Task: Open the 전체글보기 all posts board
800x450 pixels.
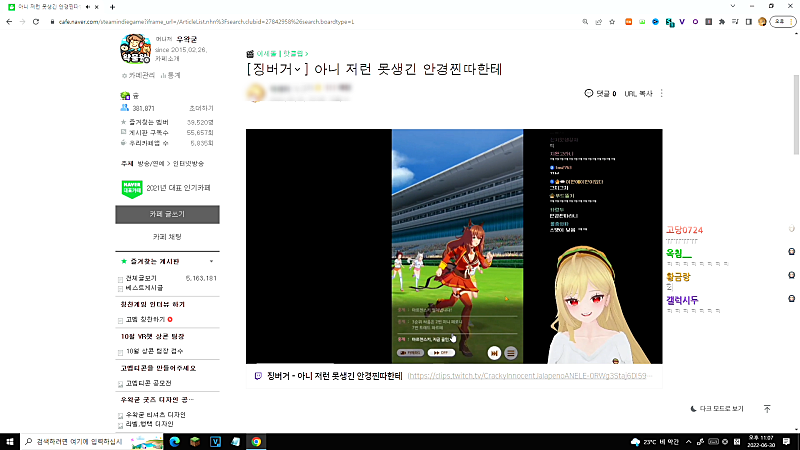Action: point(141,279)
